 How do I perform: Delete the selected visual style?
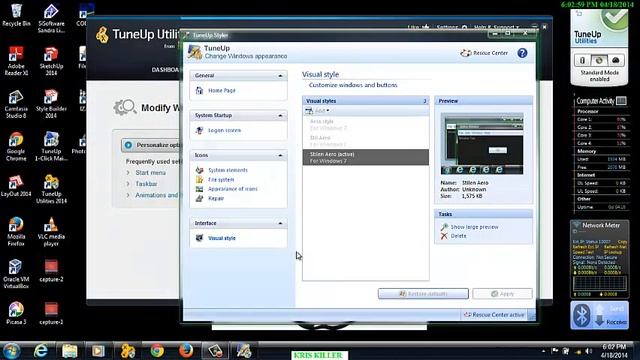coord(458,236)
